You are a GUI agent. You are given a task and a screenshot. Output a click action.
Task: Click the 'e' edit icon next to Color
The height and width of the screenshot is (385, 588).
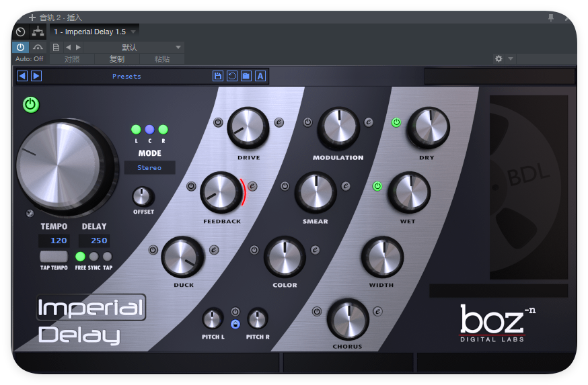(x=316, y=250)
